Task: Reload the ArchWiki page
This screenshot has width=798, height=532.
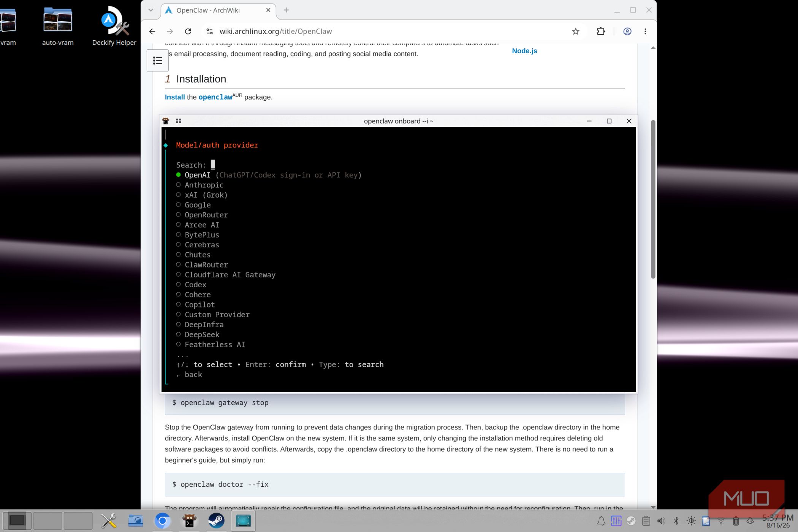Action: 188,32
